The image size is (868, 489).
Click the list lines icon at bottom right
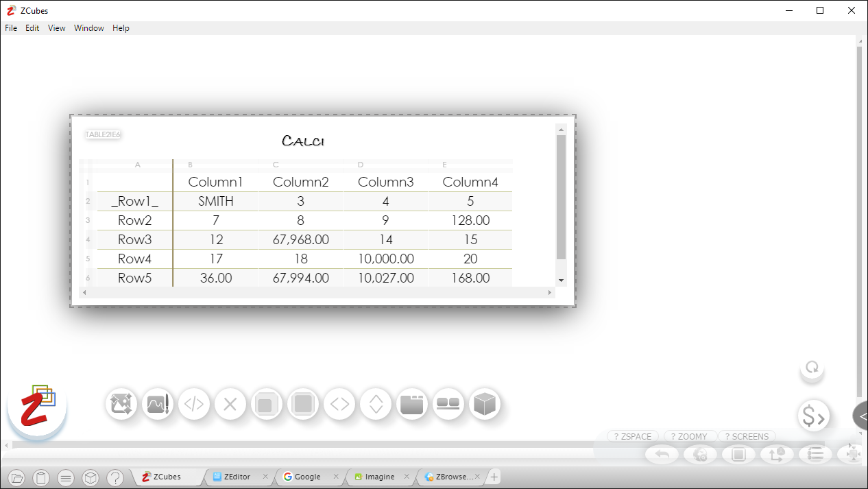point(815,454)
